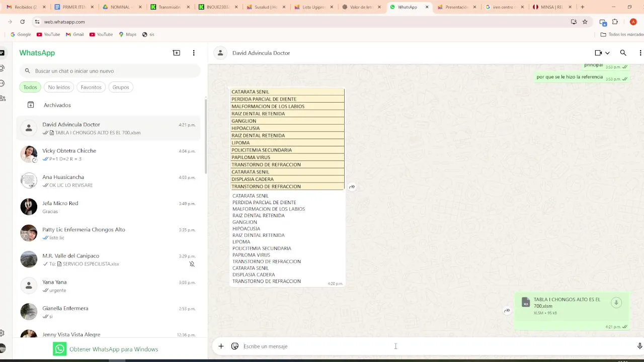This screenshot has height=362, width=644.
Task: Close the WhatsApp browser tab
Action: [x=427, y=7]
